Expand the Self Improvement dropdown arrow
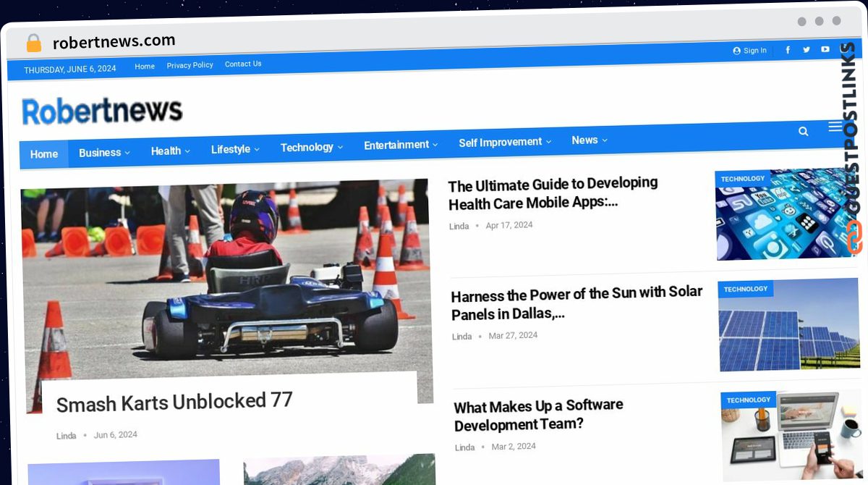 coord(548,142)
